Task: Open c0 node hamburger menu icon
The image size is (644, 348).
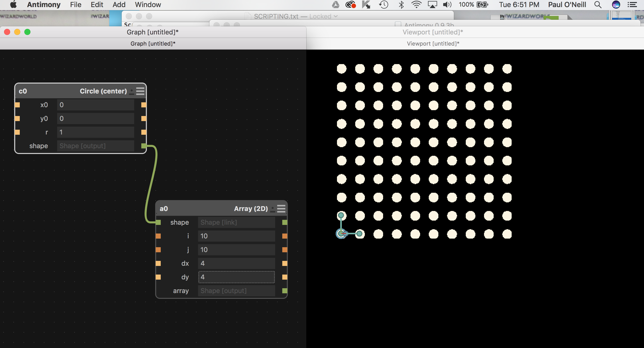Action: tap(140, 91)
